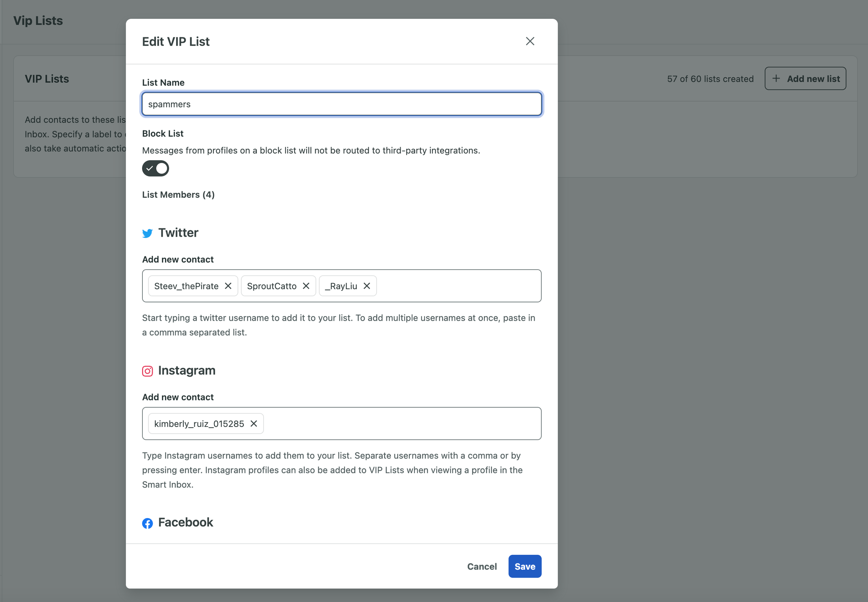Click the VIP Lists panel heading
868x602 pixels.
pos(47,79)
